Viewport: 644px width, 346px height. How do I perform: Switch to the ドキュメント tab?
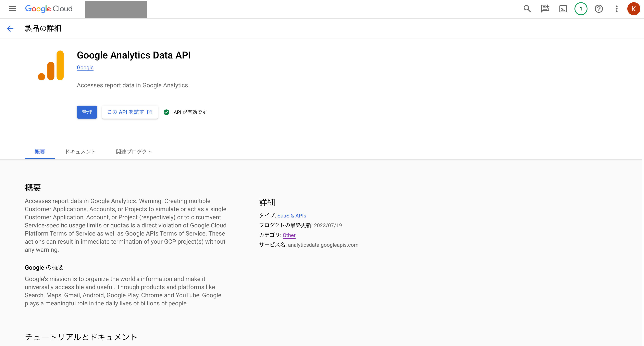click(80, 151)
